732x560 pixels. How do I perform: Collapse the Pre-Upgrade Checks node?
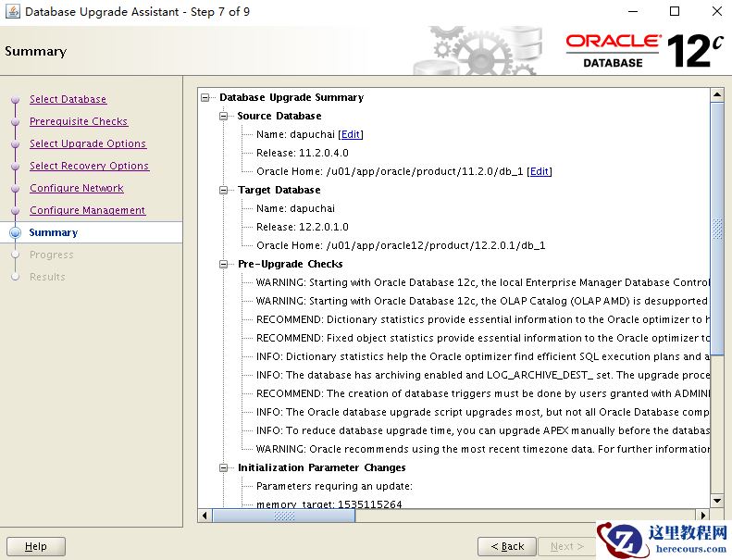tap(224, 265)
